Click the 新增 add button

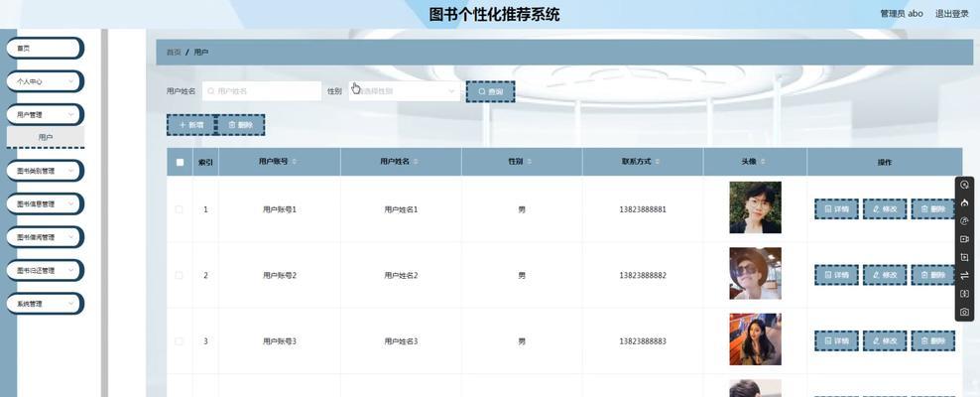tap(190, 125)
